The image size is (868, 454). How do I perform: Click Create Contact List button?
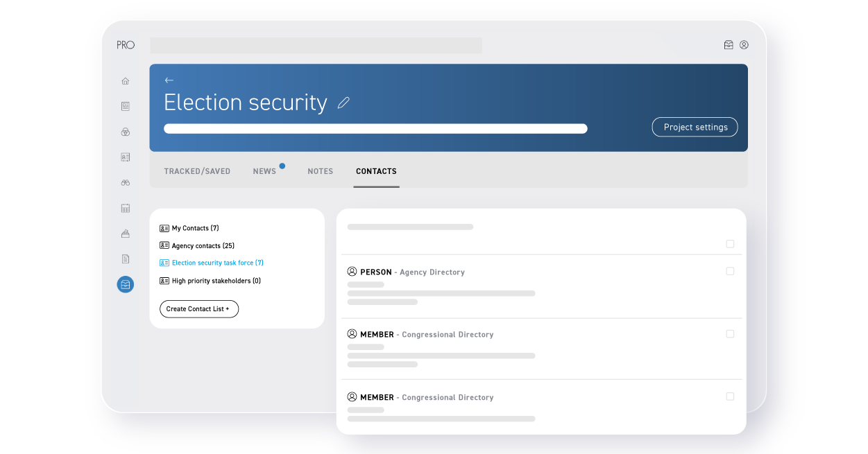199,308
